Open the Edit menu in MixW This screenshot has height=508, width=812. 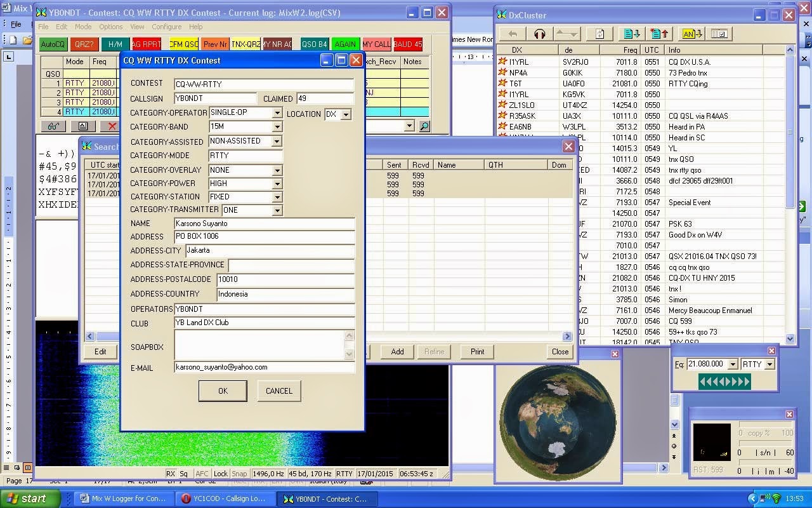(62, 27)
